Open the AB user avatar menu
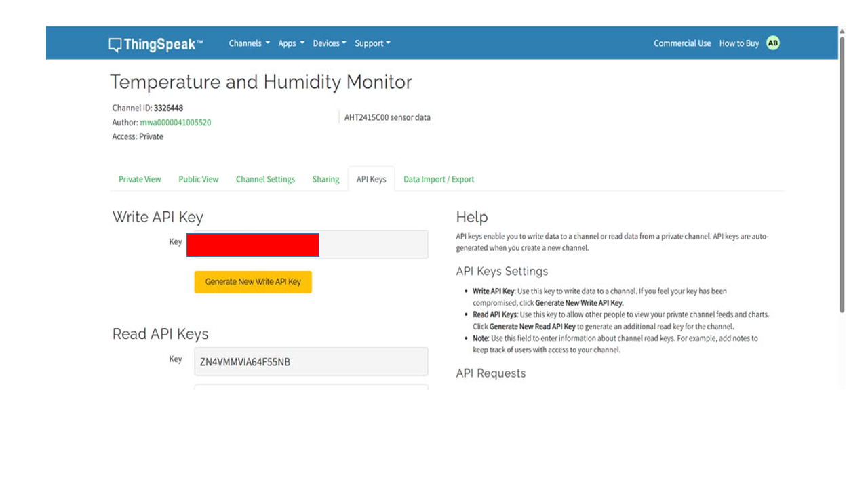Screen dimensions: 868x488 coord(772,43)
